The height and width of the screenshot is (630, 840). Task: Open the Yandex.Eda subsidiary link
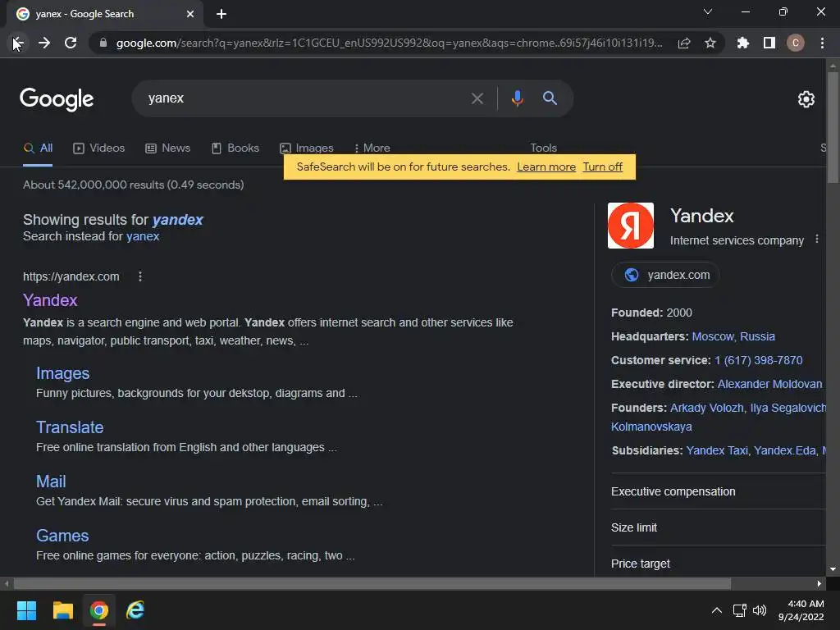785,450
